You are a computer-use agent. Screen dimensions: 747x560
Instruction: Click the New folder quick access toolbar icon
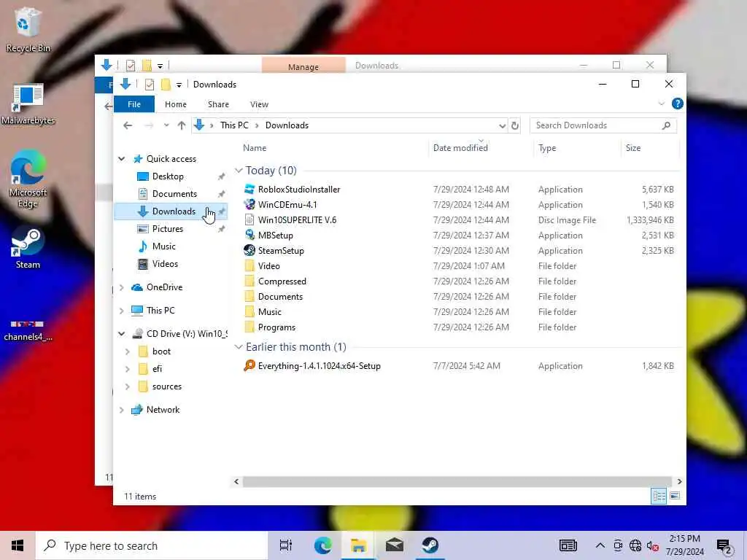point(166,85)
